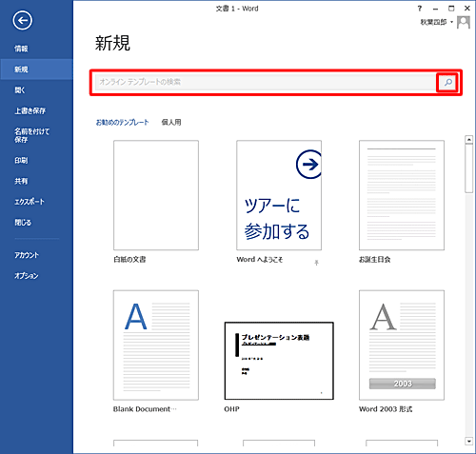Image resolution: width=476 pixels, height=454 pixels.
Task: Close the Word window
Action: point(467,9)
